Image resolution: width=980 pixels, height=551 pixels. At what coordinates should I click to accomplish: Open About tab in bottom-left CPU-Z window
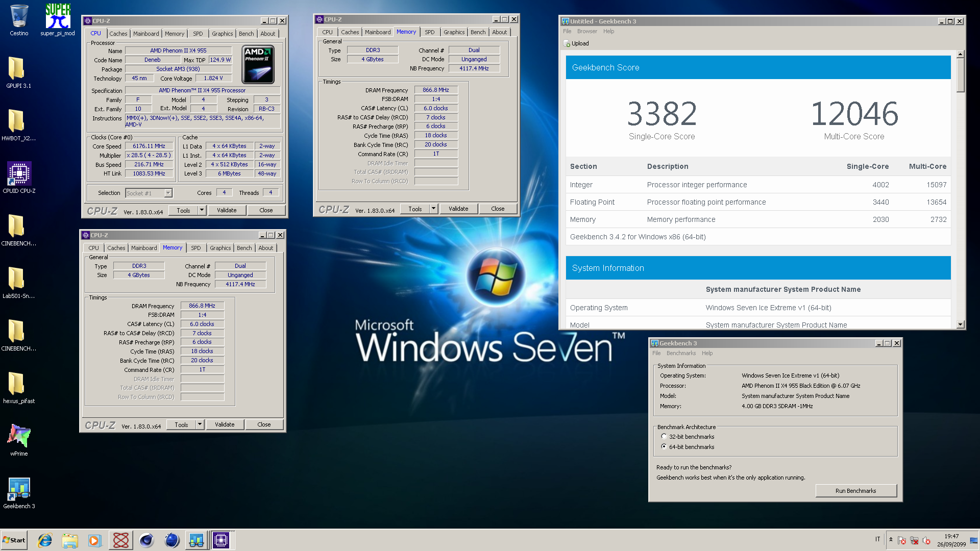265,248
